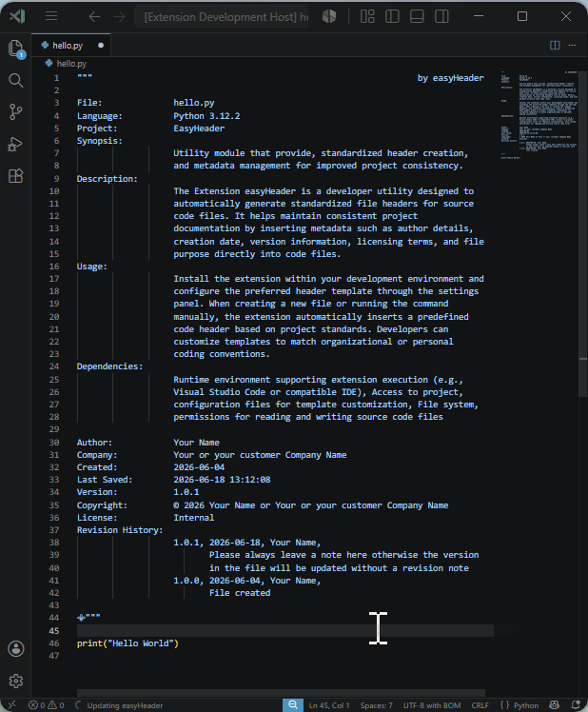The width and height of the screenshot is (588, 712).
Task: Click the 'Synopsis:' label on line 6
Action: click(100, 141)
